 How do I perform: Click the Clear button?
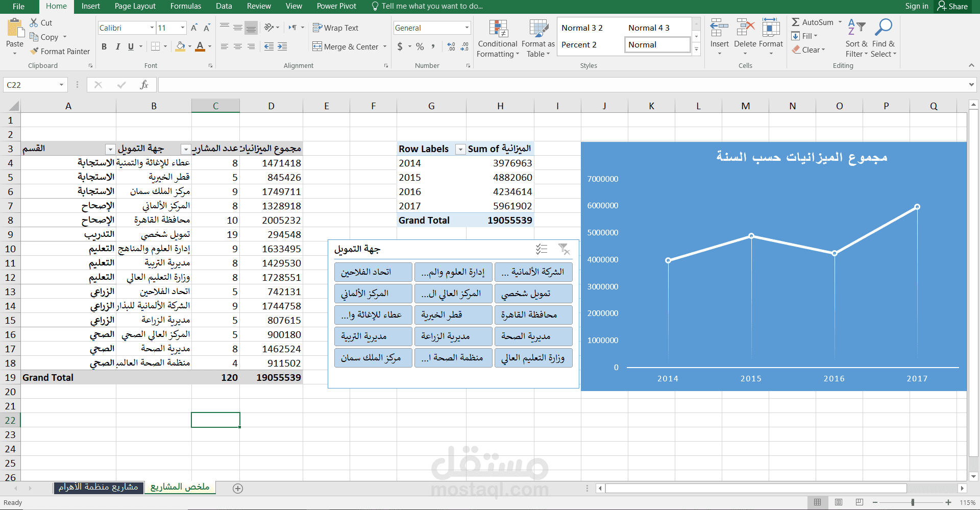click(x=808, y=50)
